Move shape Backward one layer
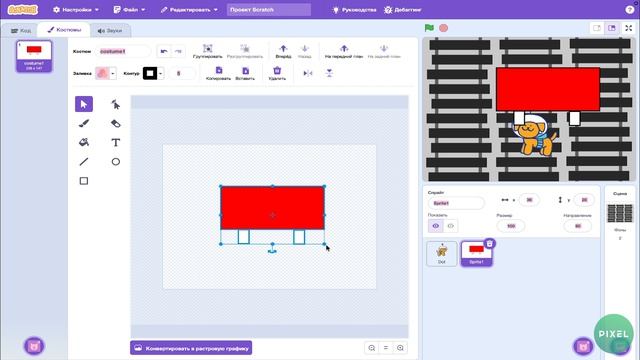Viewport: 640px width, 360px height. click(304, 51)
